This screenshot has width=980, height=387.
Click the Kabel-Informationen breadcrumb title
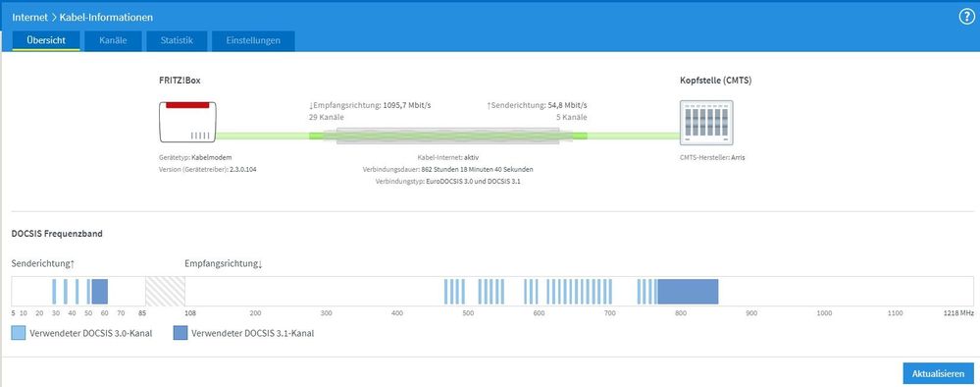106,18
